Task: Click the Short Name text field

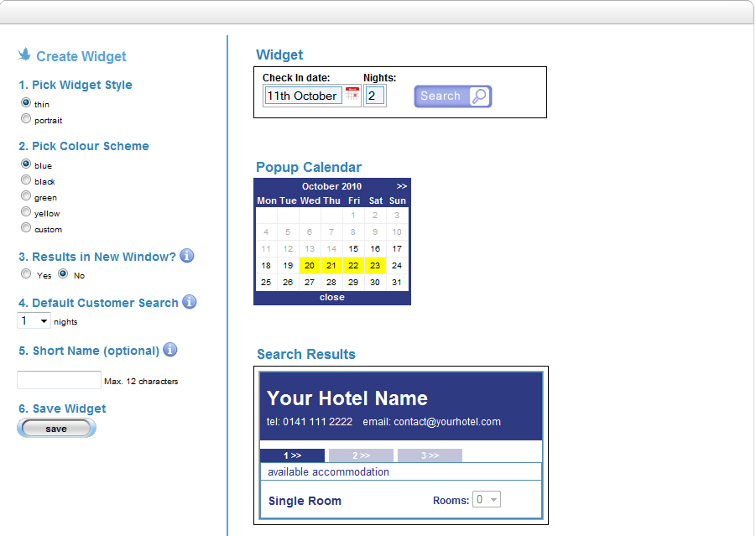Action: (x=59, y=380)
